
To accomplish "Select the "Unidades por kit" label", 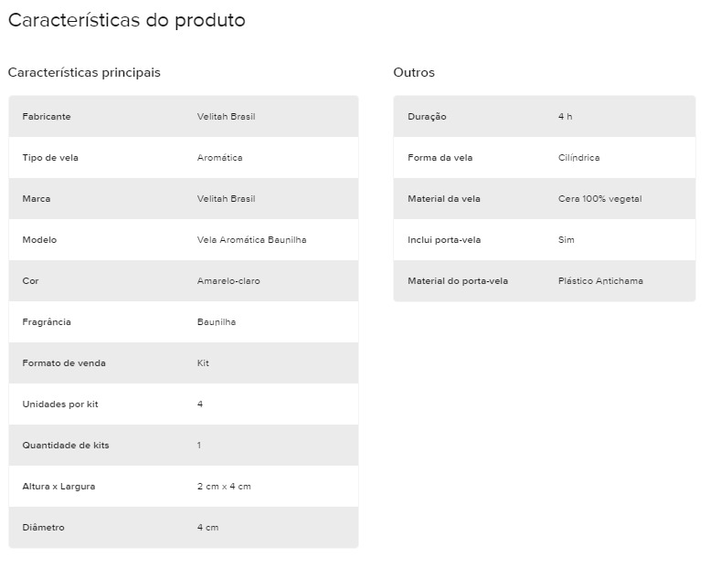I will [60, 404].
